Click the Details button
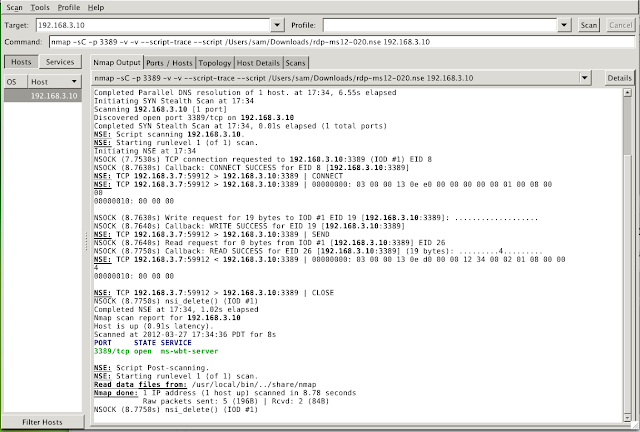The height and width of the screenshot is (432, 640). point(619,78)
